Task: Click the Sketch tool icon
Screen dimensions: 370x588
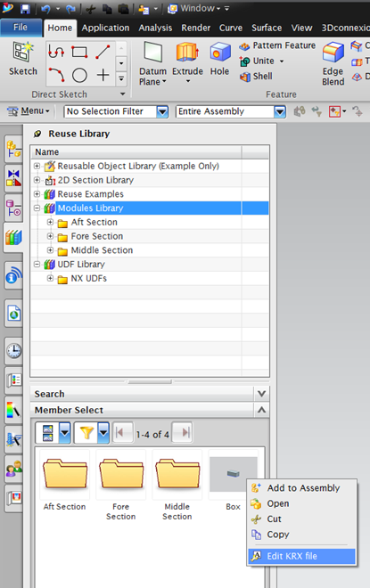Action: tap(23, 52)
